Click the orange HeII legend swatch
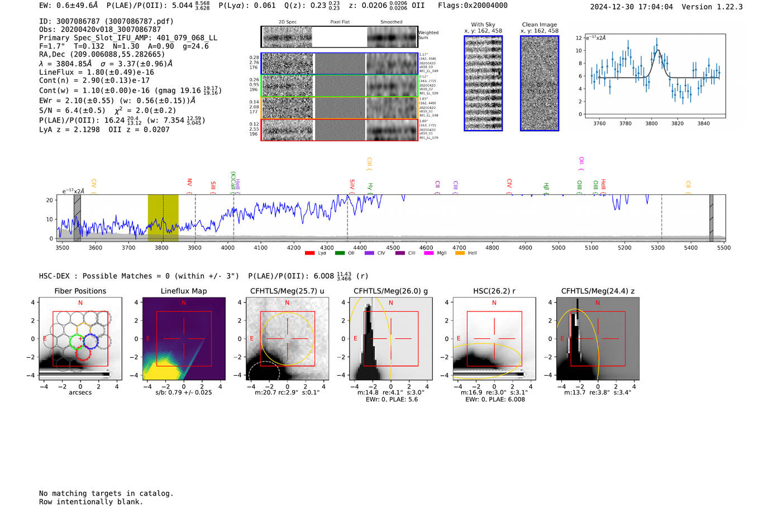782x532 pixels. (460, 253)
